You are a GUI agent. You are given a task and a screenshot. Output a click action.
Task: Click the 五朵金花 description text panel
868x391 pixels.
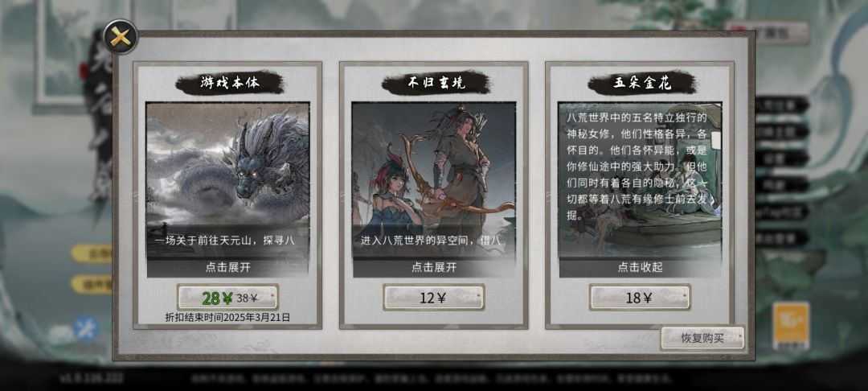pos(640,167)
